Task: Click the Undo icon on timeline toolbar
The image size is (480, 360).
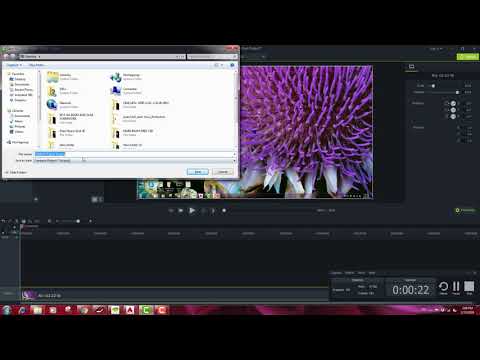Action: [x=3, y=221]
